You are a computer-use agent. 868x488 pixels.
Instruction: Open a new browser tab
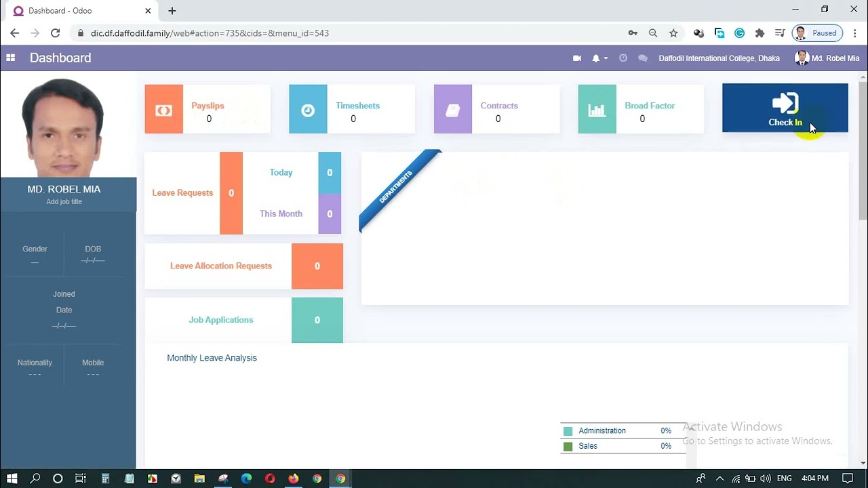pyautogui.click(x=172, y=11)
